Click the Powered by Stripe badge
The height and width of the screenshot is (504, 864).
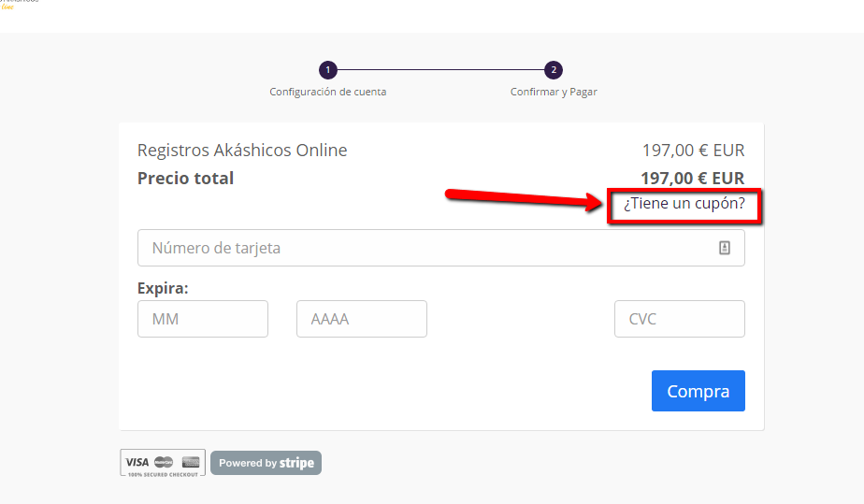click(x=266, y=463)
